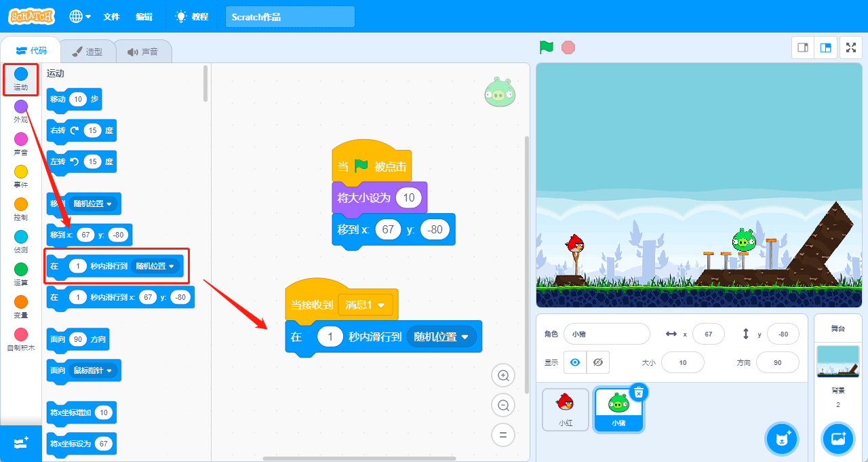Reset workspace zoom to default

coord(503,435)
